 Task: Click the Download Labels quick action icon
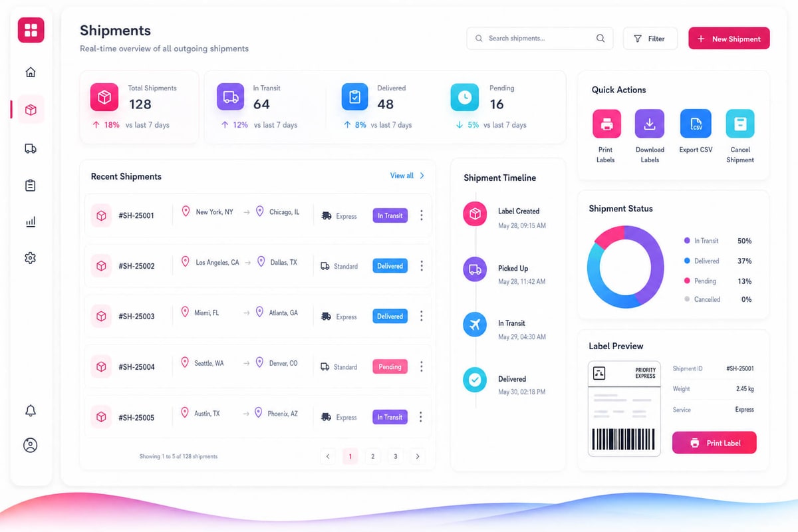pos(650,124)
